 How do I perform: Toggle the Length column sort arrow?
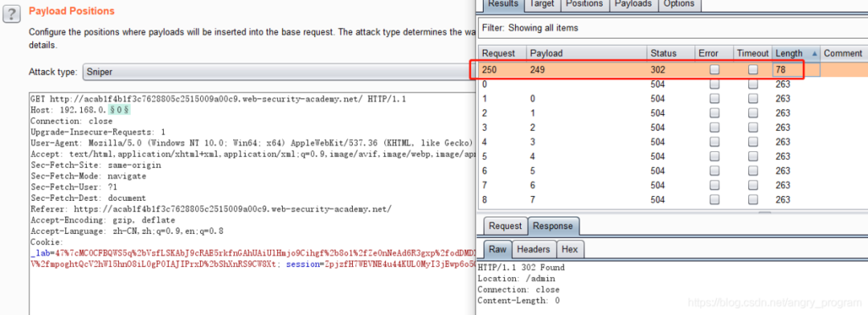pos(814,54)
